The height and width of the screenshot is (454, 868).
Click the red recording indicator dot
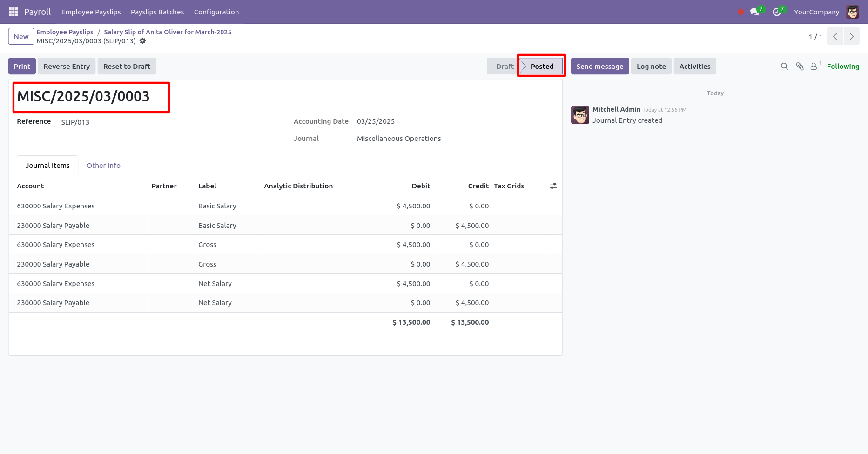(x=740, y=12)
